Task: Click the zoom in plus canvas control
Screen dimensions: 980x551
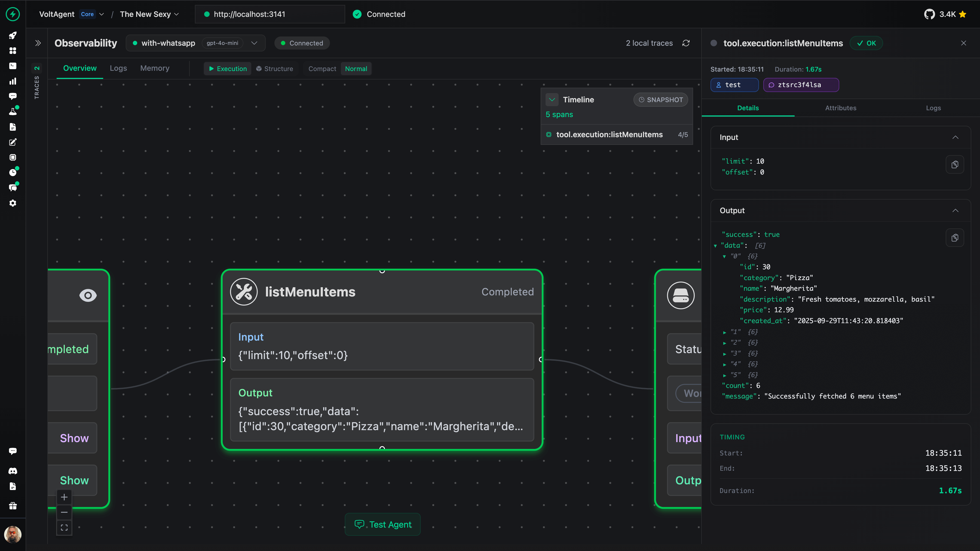Action: pyautogui.click(x=64, y=497)
